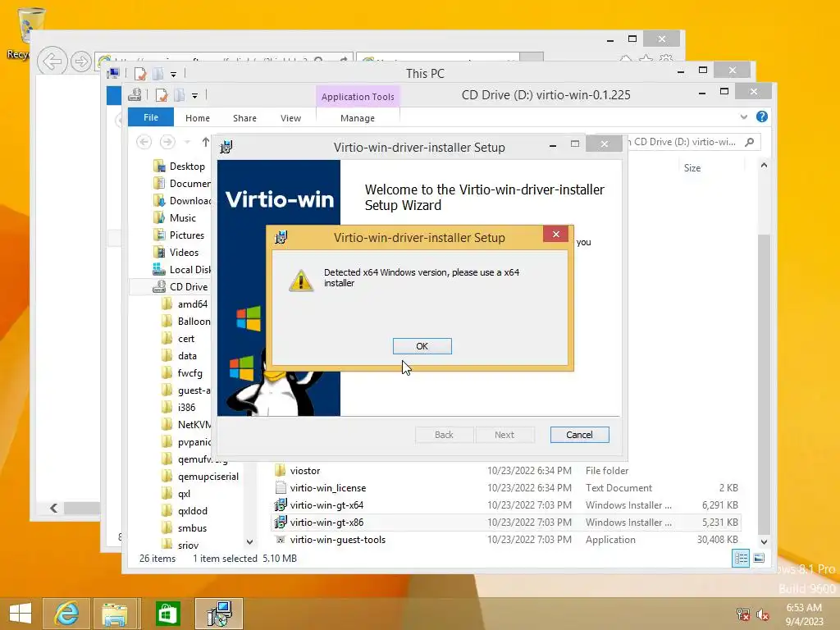Select Pictures in the navigation pane
Viewport: 840px width, 630px height.
[179, 235]
